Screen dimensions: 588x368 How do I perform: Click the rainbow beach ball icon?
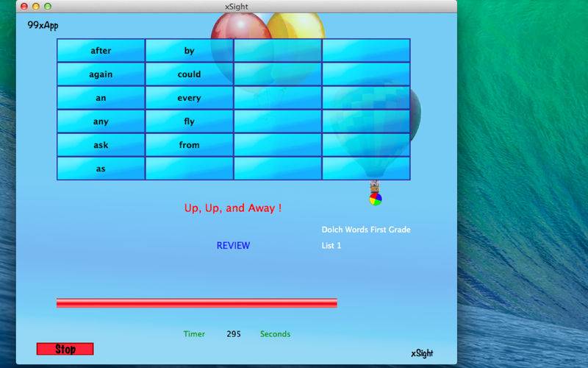(376, 199)
